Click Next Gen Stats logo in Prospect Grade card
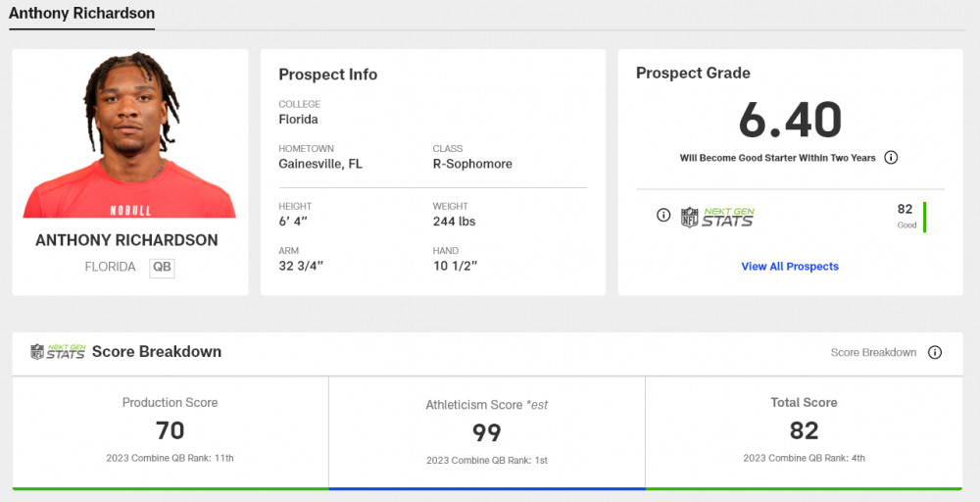The image size is (980, 502). [x=718, y=217]
